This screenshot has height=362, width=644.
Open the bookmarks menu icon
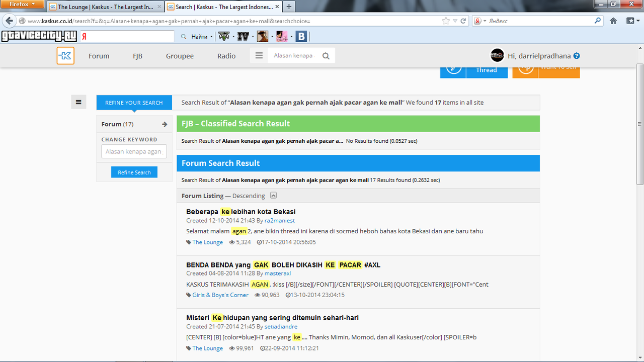click(x=631, y=21)
